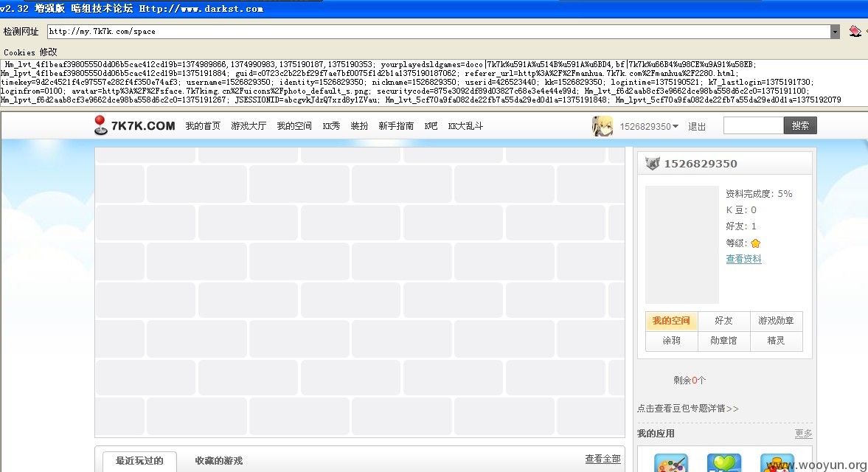
Task: Click the 好友: 1 text
Action: (x=741, y=226)
